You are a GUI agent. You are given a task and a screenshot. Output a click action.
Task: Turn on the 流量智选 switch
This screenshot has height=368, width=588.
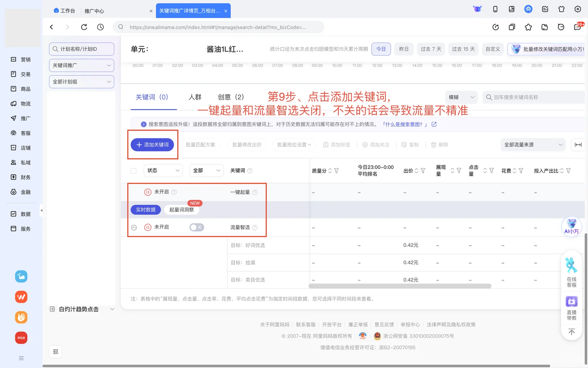(197, 227)
